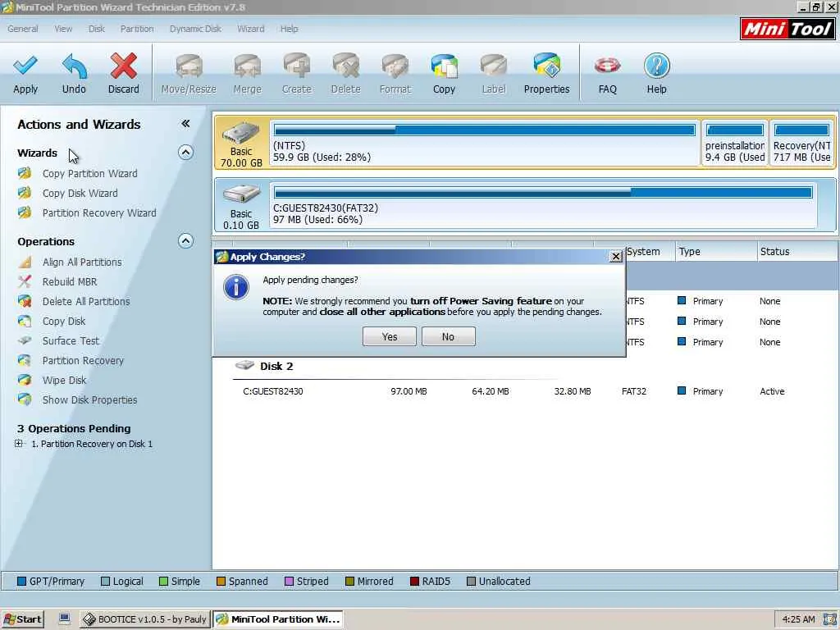The width and height of the screenshot is (840, 630).
Task: Click the Apply checkmark icon
Action: pos(25,66)
